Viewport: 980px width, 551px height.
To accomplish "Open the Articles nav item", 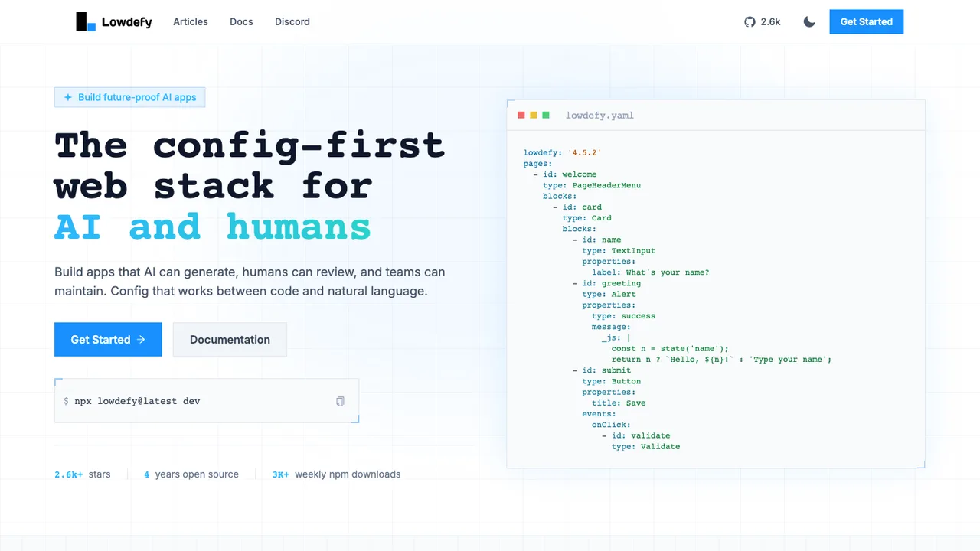I will pyautogui.click(x=191, y=22).
